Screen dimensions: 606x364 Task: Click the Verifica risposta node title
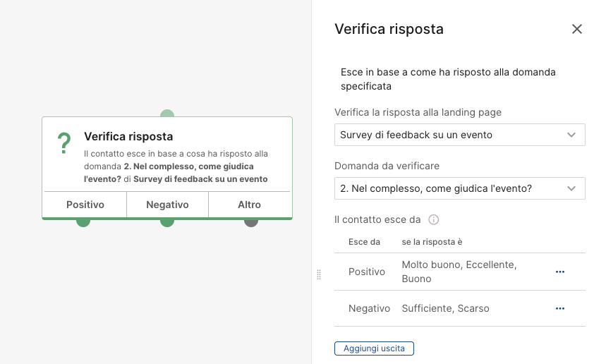pos(128,136)
